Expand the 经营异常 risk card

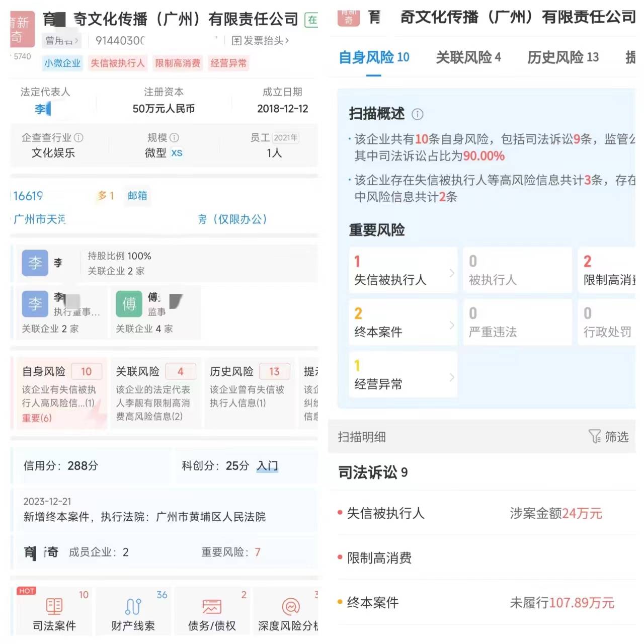[403, 375]
